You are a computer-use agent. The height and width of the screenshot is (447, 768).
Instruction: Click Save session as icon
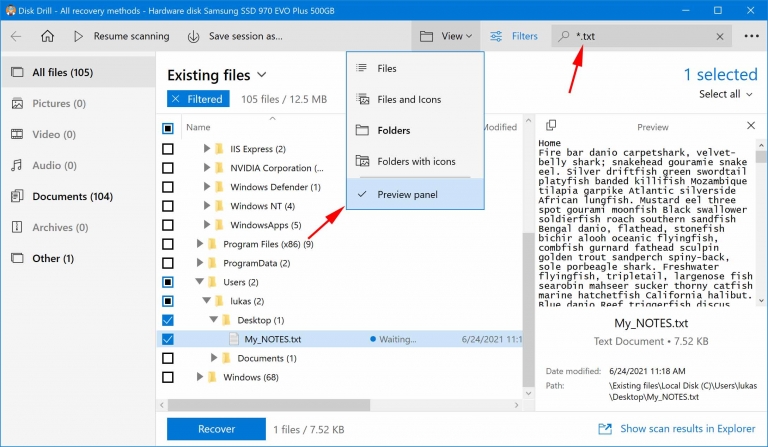pyautogui.click(x=193, y=36)
